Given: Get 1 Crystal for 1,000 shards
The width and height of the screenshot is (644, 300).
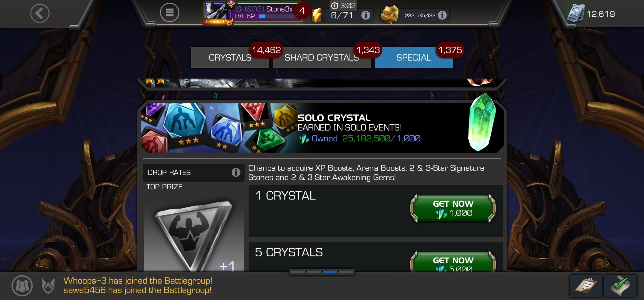Looking at the screenshot, I should [453, 208].
